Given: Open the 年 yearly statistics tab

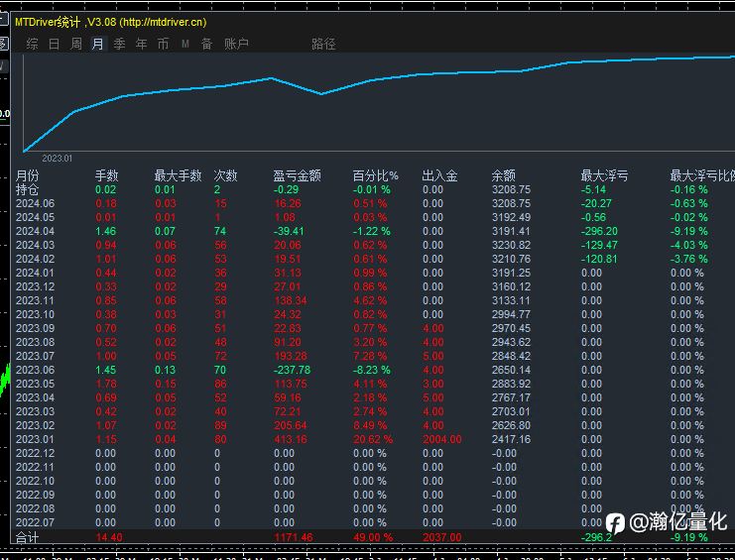Looking at the screenshot, I should pos(141,44).
